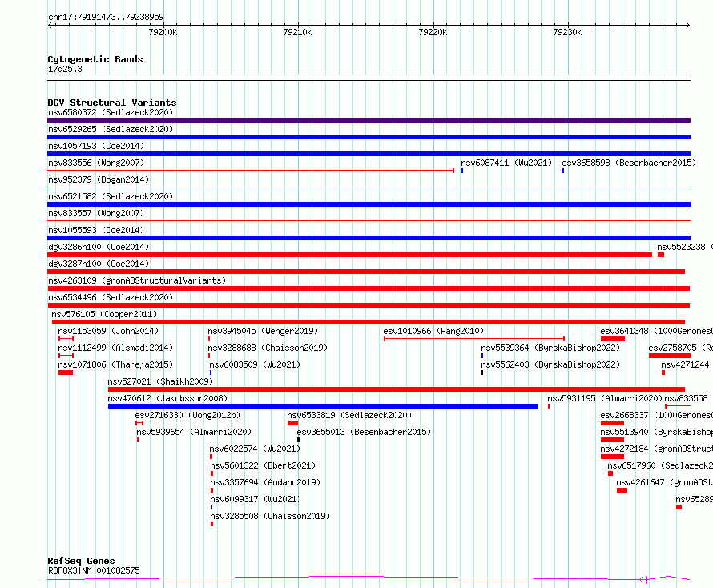Click the red bar below the esv3641348 label

point(613,339)
